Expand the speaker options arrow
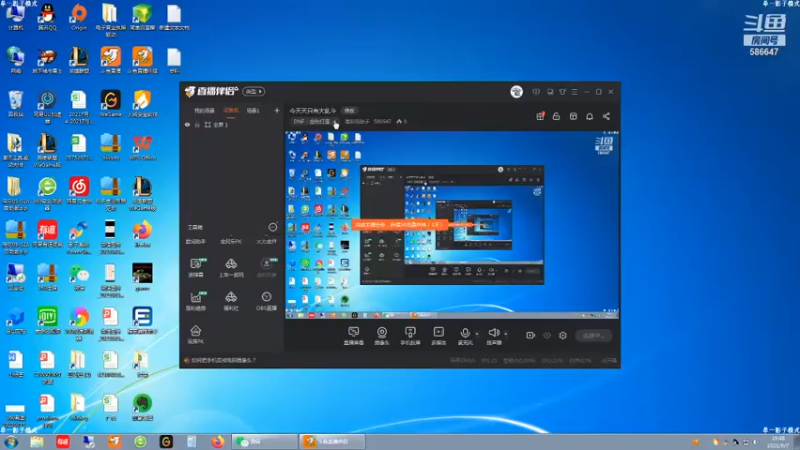 [506, 334]
